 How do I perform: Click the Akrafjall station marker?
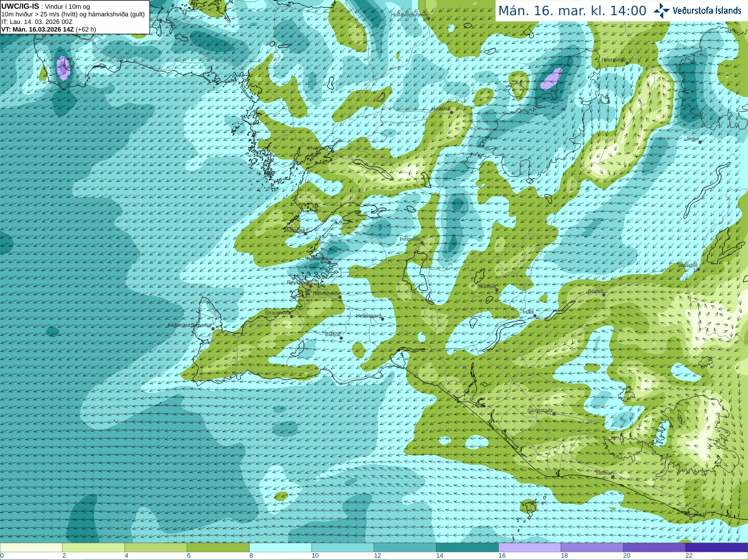[305, 233]
